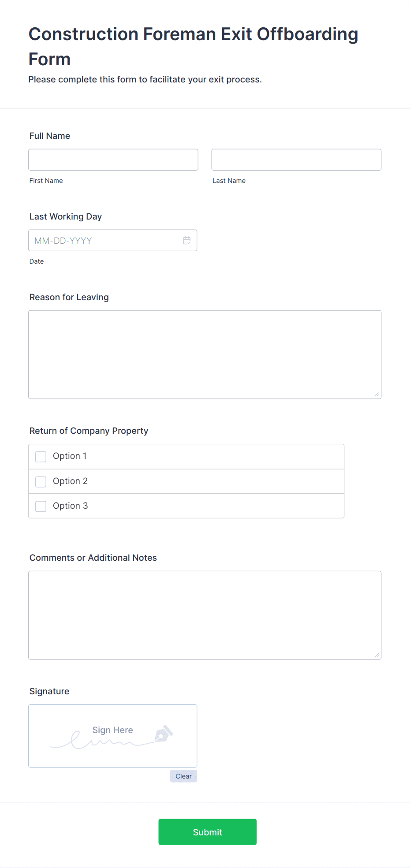Click the Signature field label
410x868 pixels.
(49, 691)
